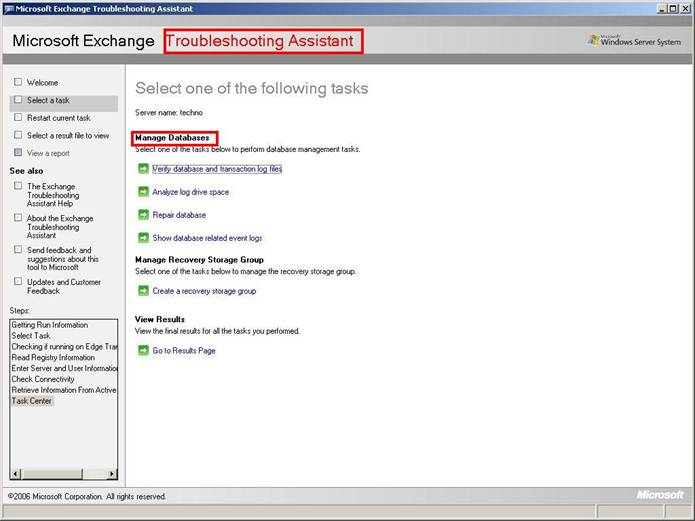Click the See also heading
The height and width of the screenshot is (521, 695).
(26, 171)
